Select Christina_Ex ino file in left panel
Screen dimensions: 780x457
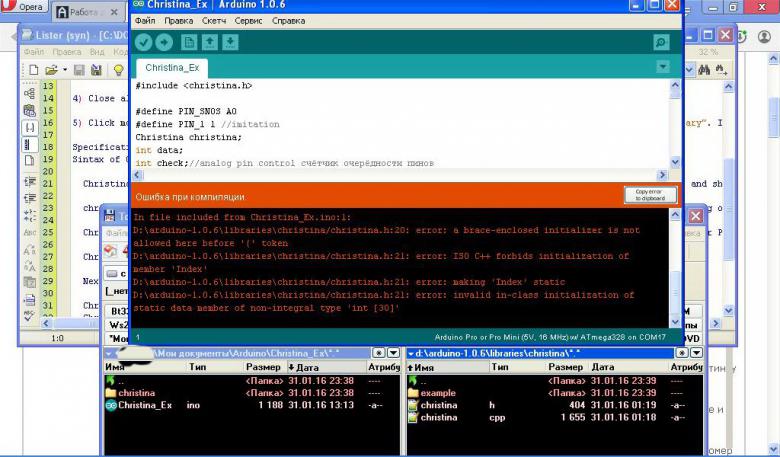252,405
